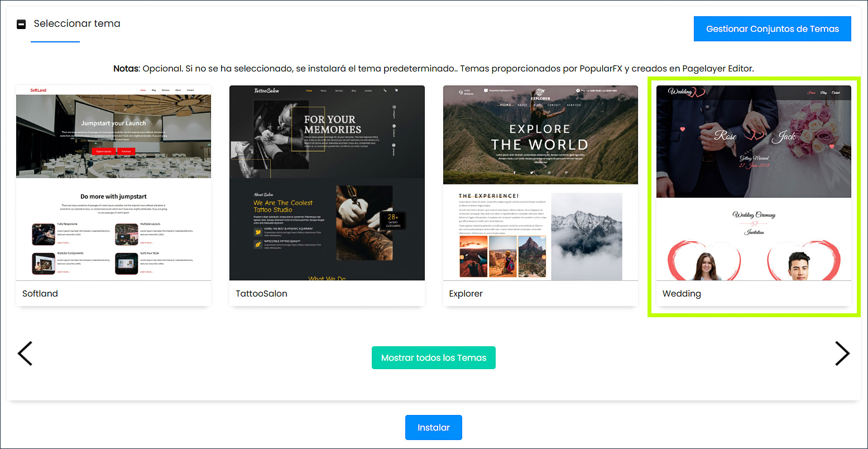Click the bride's heart portrait in Wedding preview

pyautogui.click(x=704, y=264)
